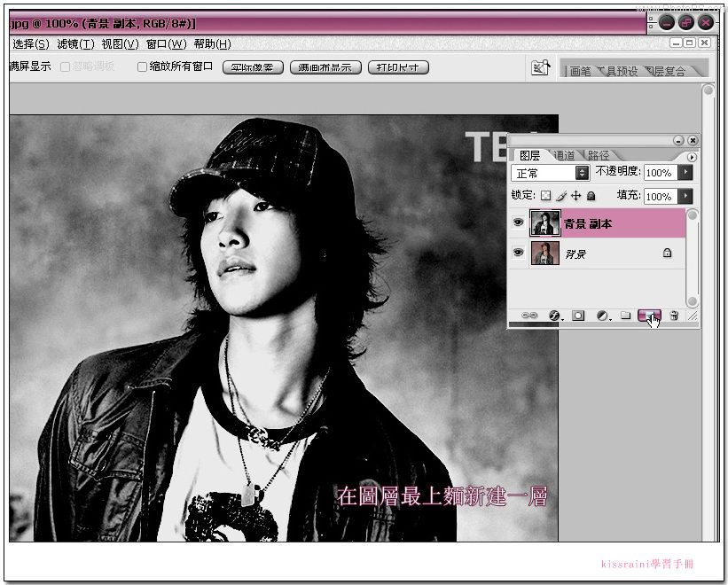This screenshot has width=728, height=585.
Task: Click 背景 副本 layer name
Action: (587, 223)
